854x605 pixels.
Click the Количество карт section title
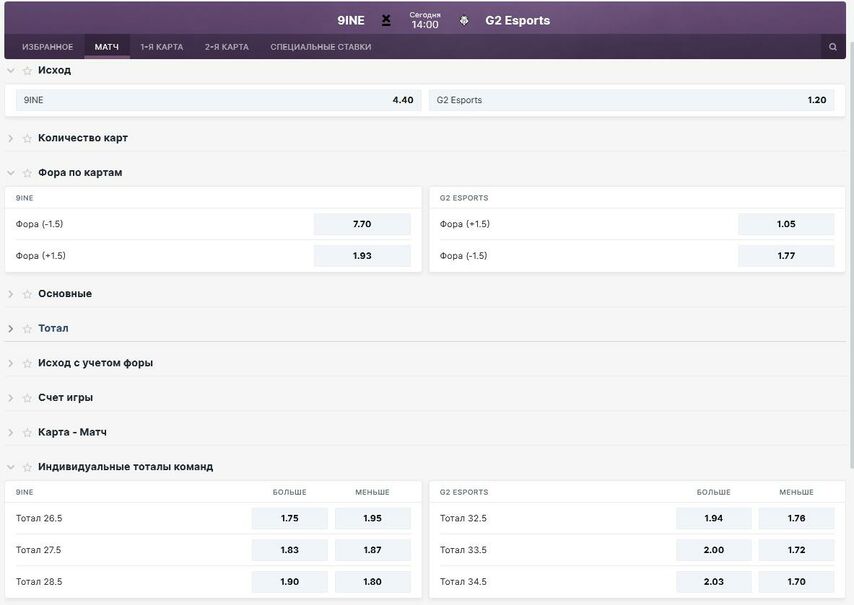tap(83, 138)
